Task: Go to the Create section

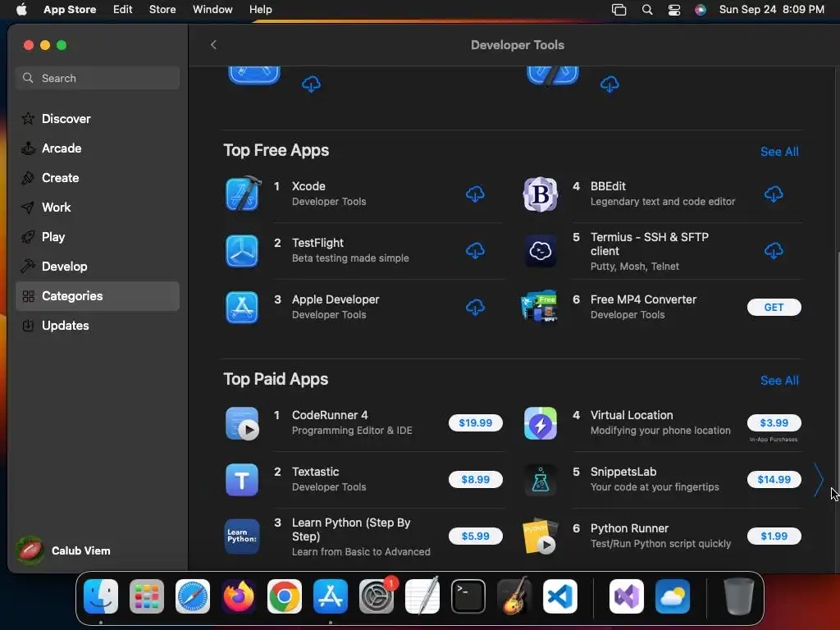Action: [98, 178]
